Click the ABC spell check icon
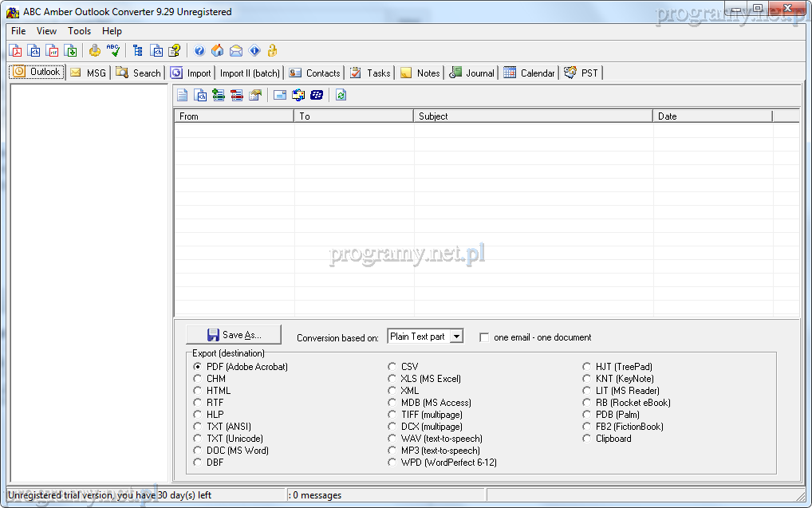The width and height of the screenshot is (812, 508). (113, 51)
